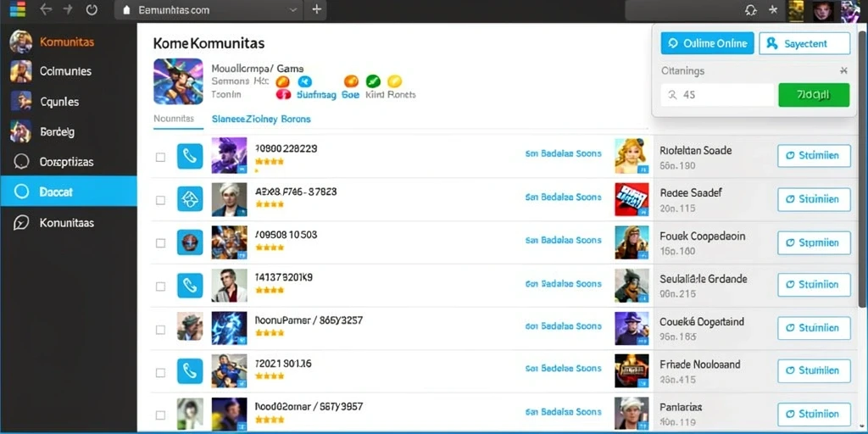Screen dimensions: 868x434
Task: Open a new tab with the plus icon
Action: (317, 9)
